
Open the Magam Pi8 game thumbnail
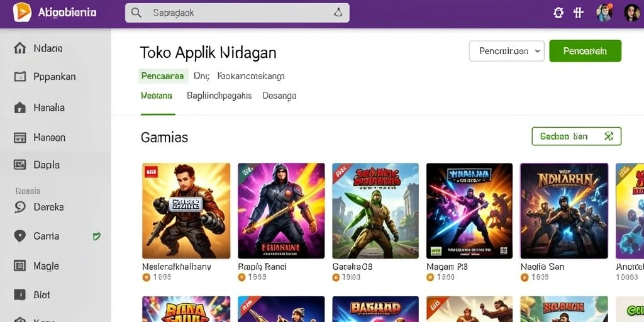[x=469, y=211]
